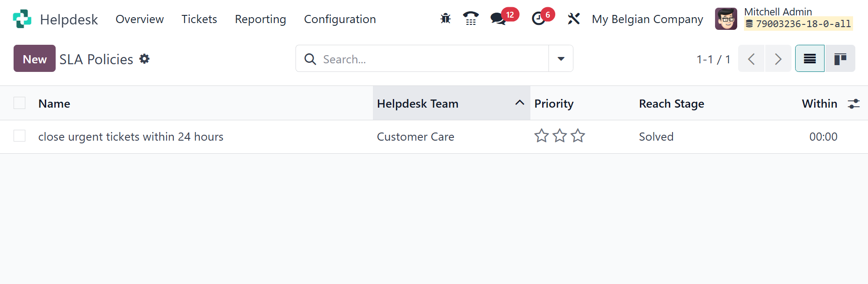Open the Configuration menu
The height and width of the screenshot is (284, 868).
point(340,19)
